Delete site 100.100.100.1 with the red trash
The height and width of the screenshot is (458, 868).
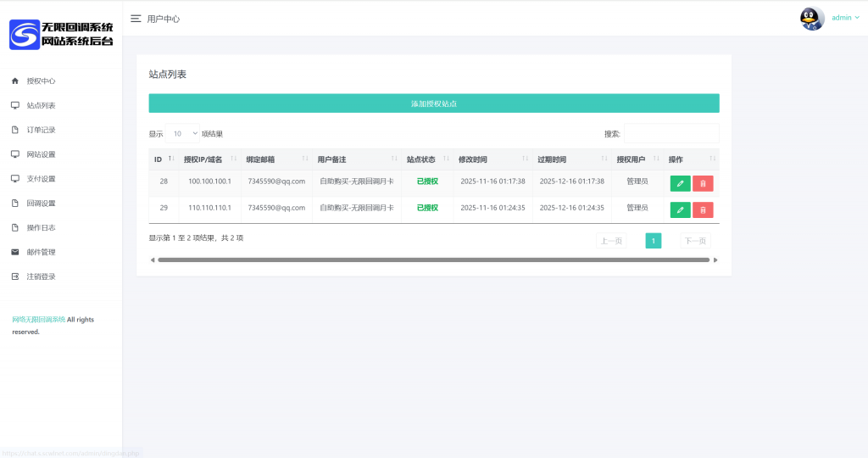(703, 183)
